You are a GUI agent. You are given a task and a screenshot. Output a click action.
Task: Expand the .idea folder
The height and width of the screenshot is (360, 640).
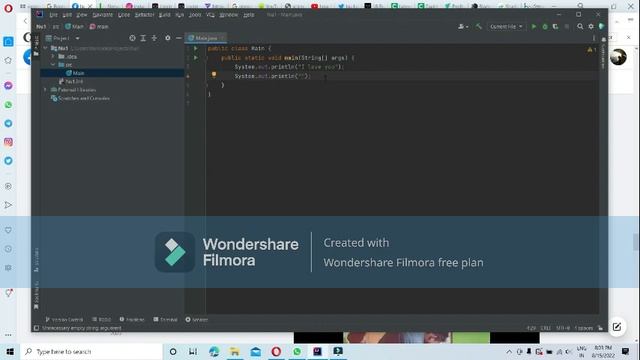click(53, 56)
